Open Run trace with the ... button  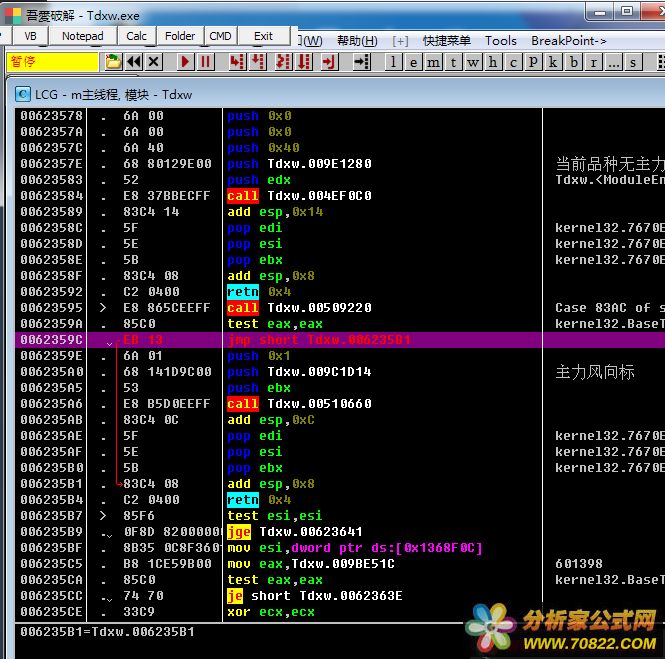(x=613, y=62)
